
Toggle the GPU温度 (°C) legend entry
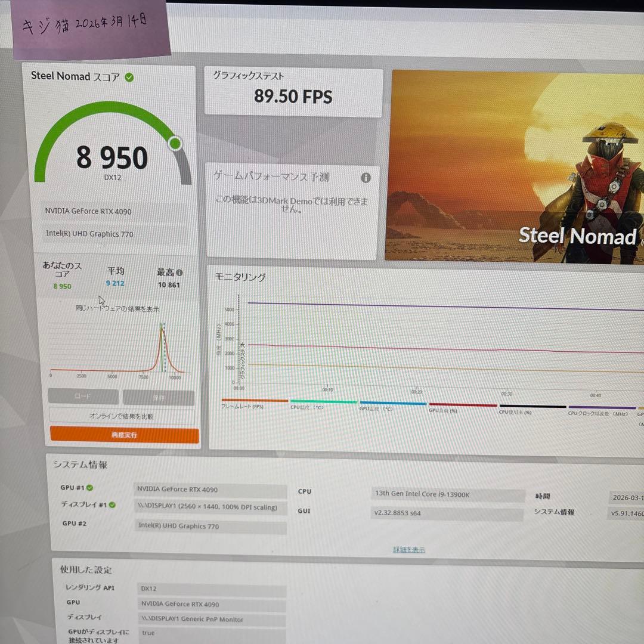tap(393, 406)
